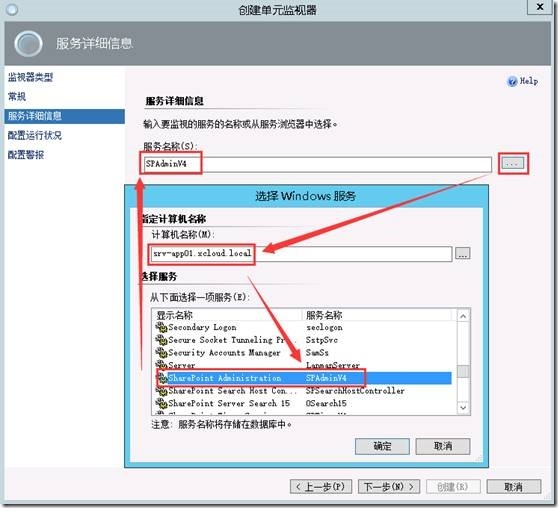Close the 创建单元监视器 window

[540, 7]
